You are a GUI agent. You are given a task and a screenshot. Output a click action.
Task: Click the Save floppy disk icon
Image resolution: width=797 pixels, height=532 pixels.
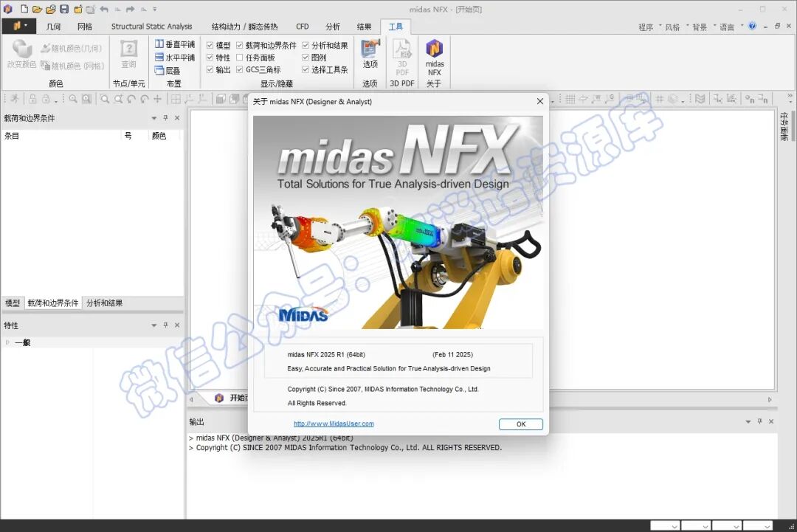(x=64, y=9)
